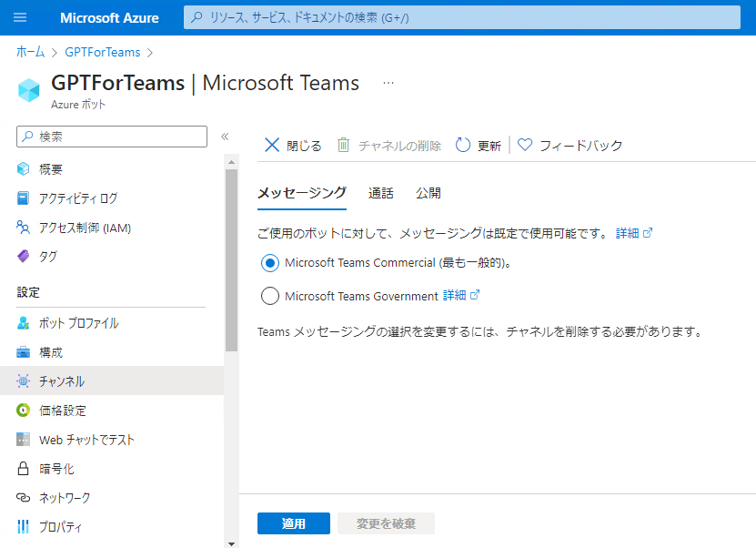Open 詳細 link next to Teams Government
The height and width of the screenshot is (548, 756).
coord(454,295)
